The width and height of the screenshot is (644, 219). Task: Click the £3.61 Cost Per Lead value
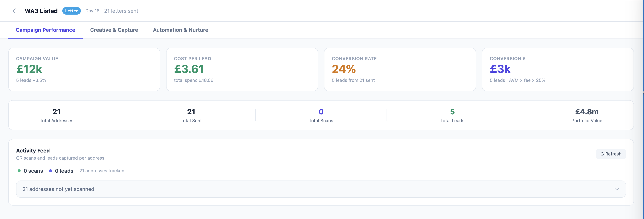[x=189, y=69]
